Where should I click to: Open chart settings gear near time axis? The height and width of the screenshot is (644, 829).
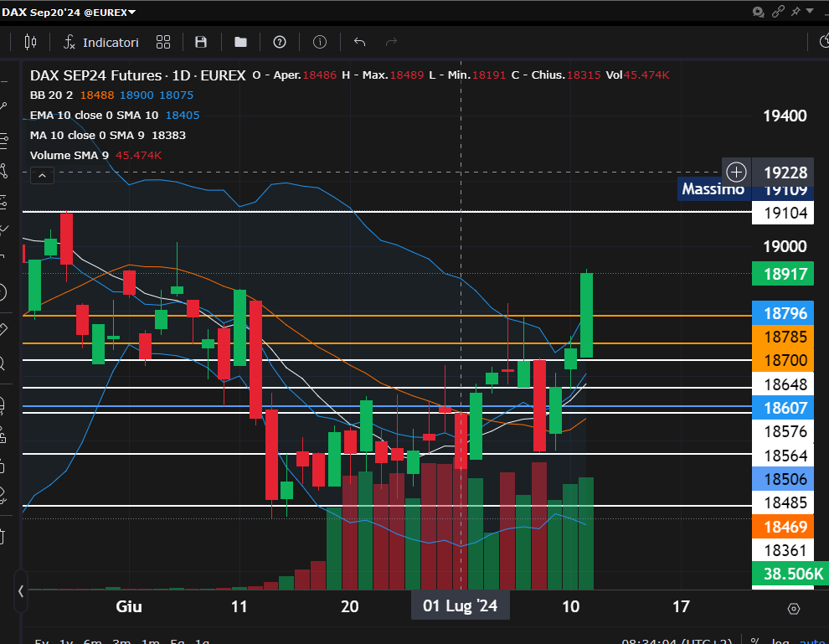click(794, 608)
